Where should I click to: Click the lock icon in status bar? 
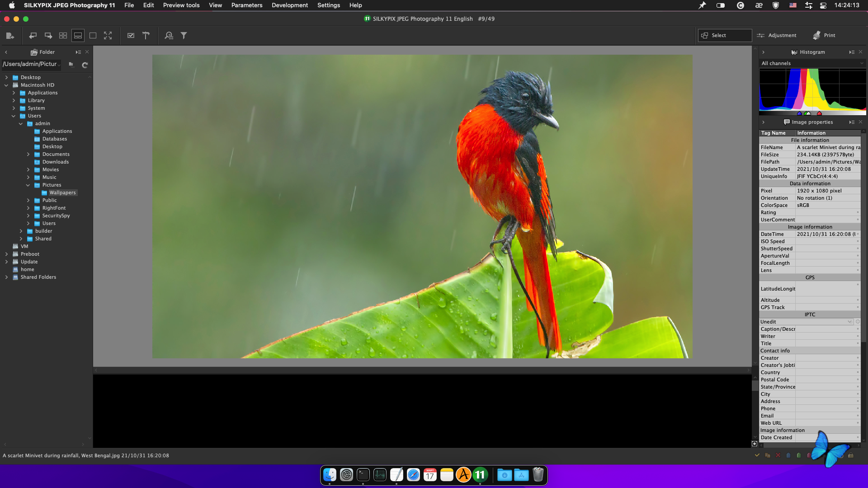(x=851, y=455)
